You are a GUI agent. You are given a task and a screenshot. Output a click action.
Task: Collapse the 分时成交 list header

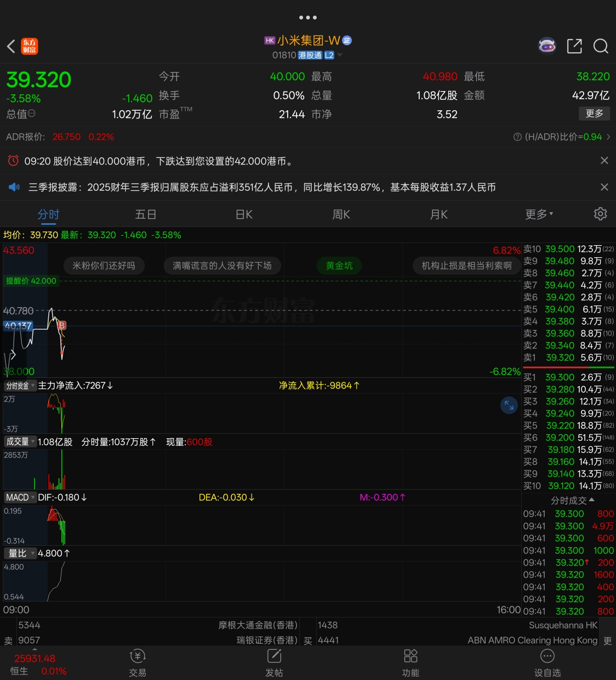573,501
